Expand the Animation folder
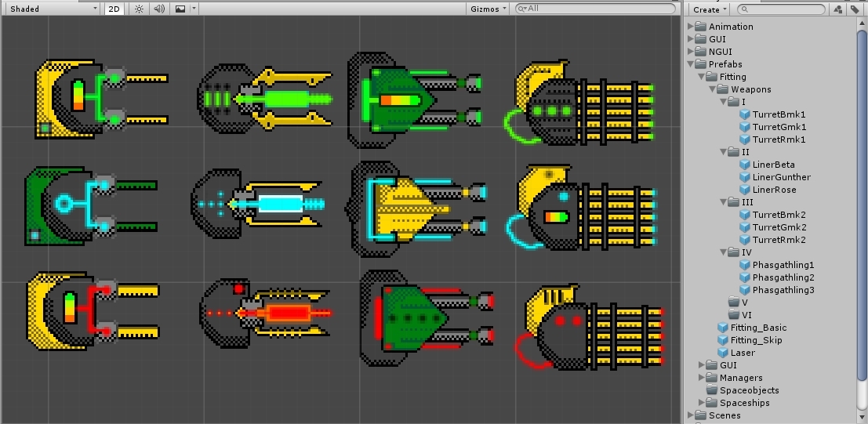868x424 pixels. [x=692, y=27]
